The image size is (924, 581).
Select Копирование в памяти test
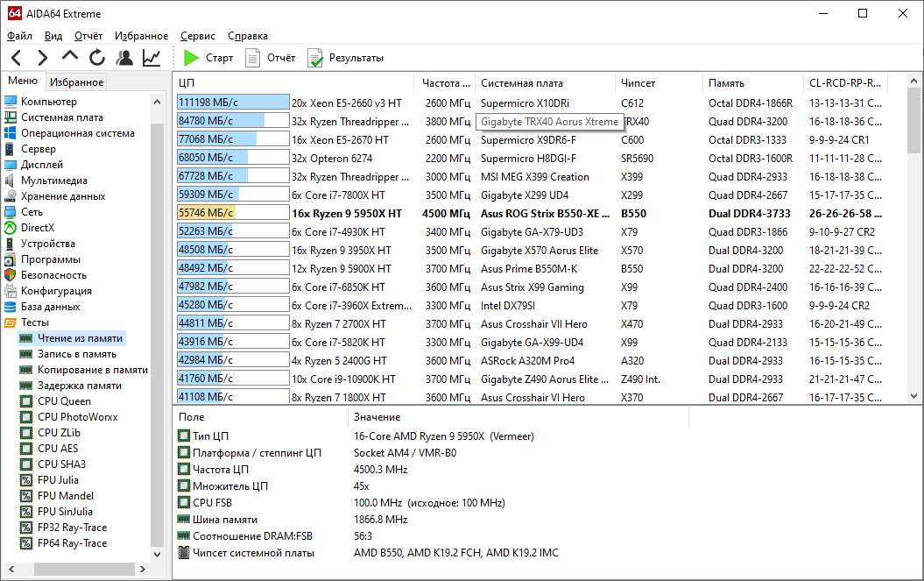coord(93,370)
